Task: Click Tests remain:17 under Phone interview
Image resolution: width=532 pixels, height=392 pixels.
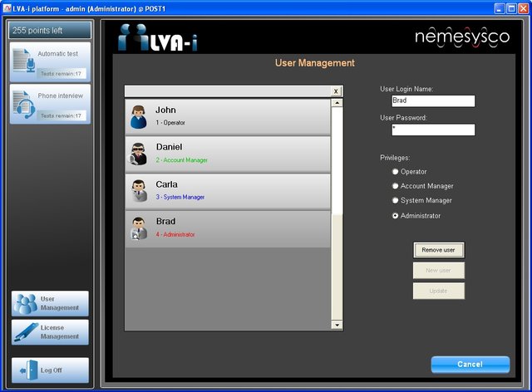Action: [x=61, y=115]
